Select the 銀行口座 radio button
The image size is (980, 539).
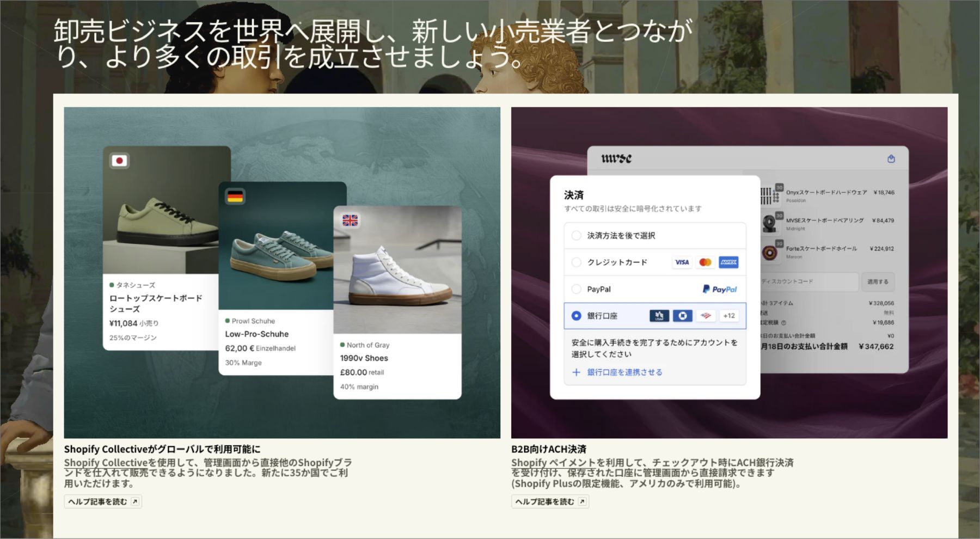(576, 316)
